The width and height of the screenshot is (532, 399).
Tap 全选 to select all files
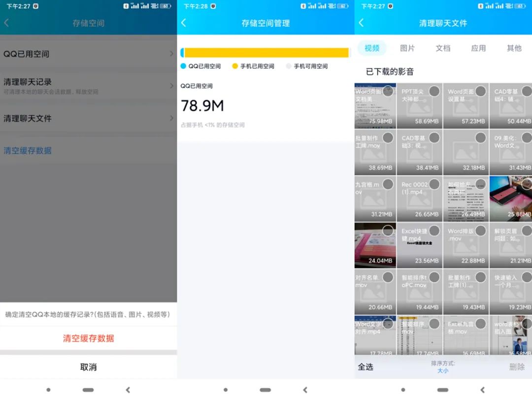[x=366, y=367]
